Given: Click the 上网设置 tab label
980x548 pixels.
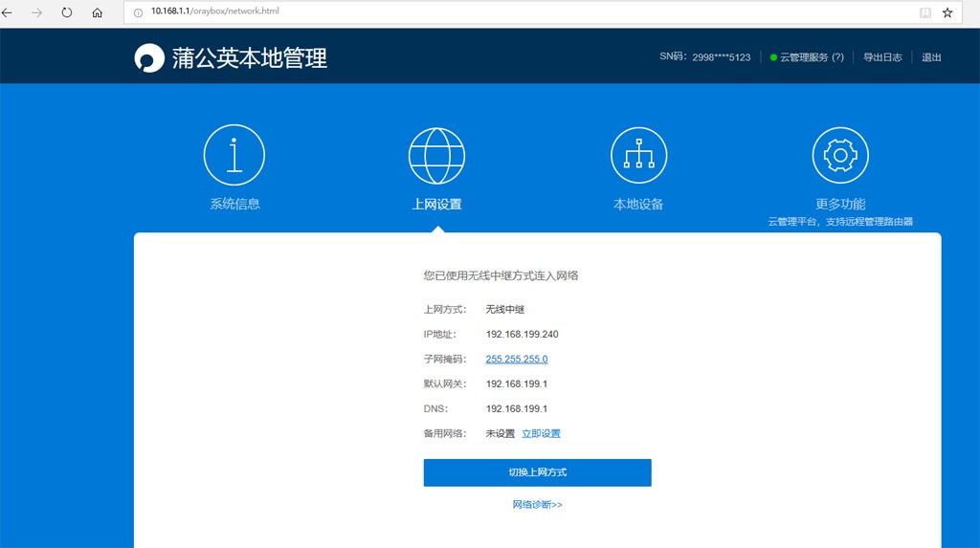Looking at the screenshot, I should pos(436,205).
